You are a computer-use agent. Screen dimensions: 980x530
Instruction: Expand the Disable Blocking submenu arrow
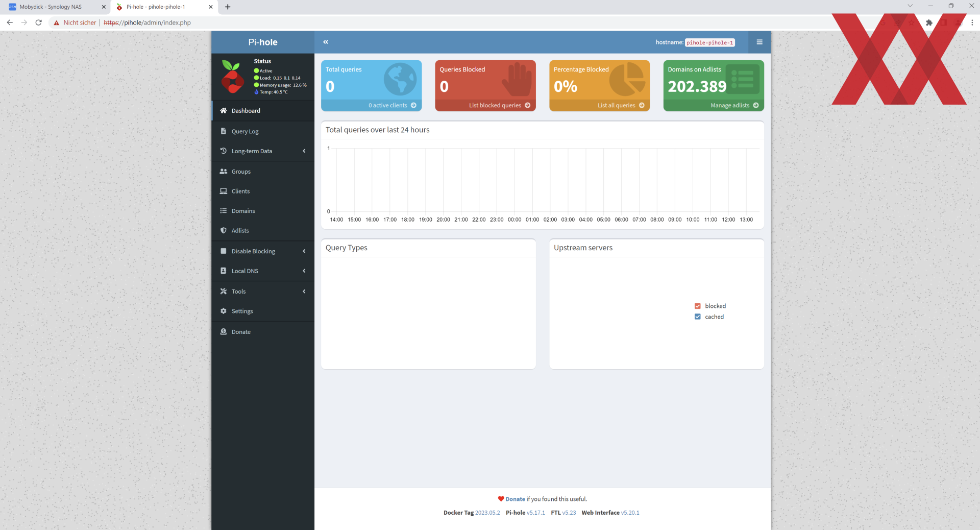[x=304, y=251]
